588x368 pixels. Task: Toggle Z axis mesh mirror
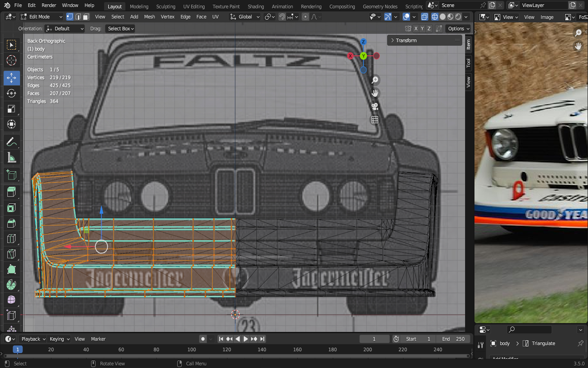pyautogui.click(x=429, y=29)
